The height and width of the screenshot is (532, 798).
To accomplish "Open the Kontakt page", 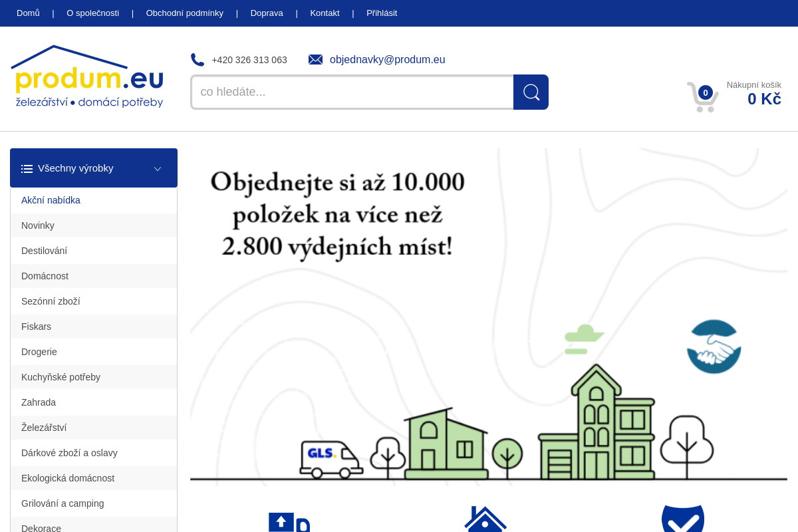I will [x=325, y=13].
